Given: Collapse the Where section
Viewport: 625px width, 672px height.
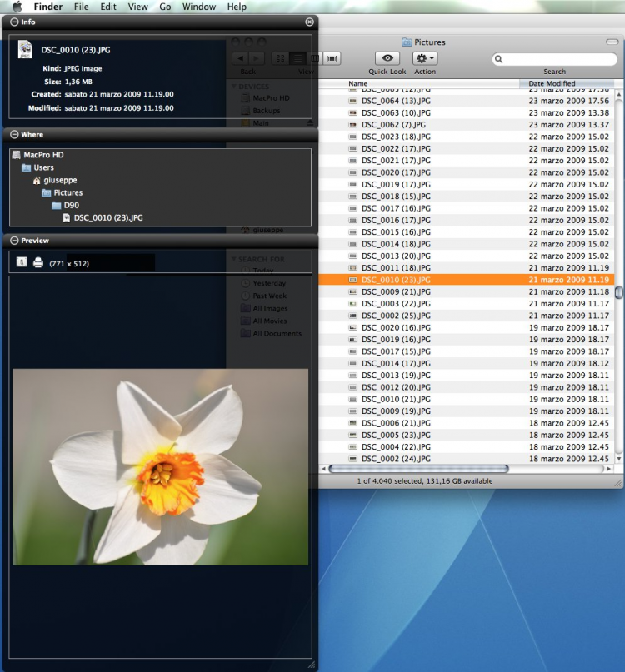Looking at the screenshot, I should click(14, 134).
